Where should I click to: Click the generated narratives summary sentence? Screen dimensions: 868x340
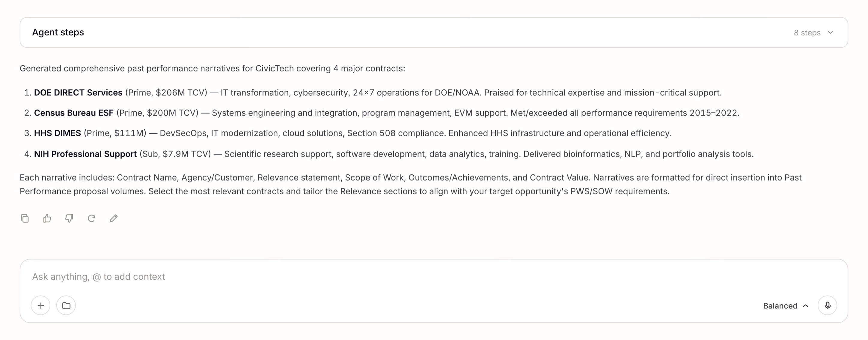pyautogui.click(x=212, y=68)
